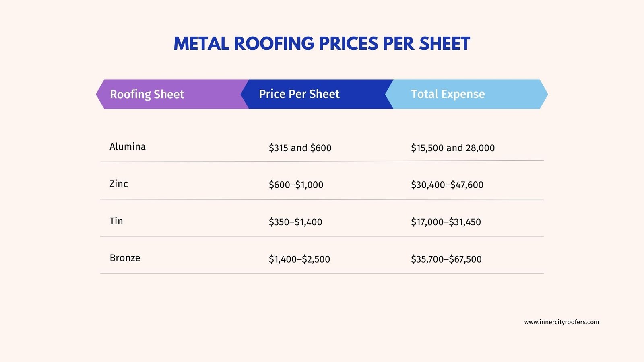This screenshot has width=644, height=362.
Task: Click the $600–$1,000 price cell
Action: pos(296,185)
